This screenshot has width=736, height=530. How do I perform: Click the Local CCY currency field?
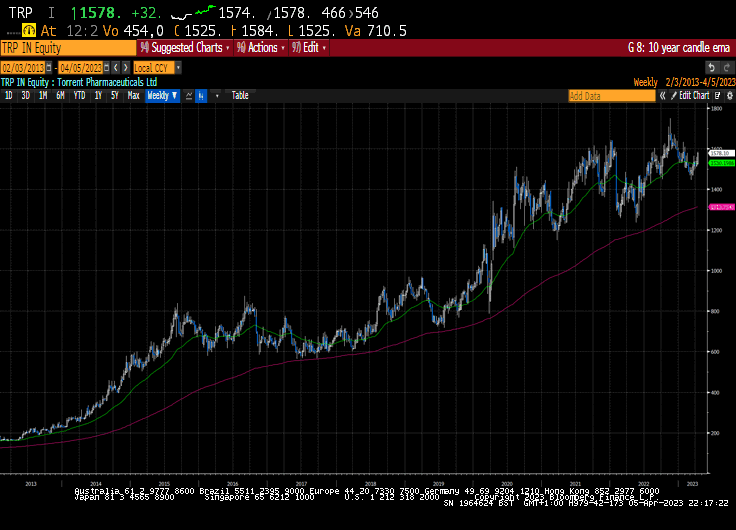[x=154, y=68]
